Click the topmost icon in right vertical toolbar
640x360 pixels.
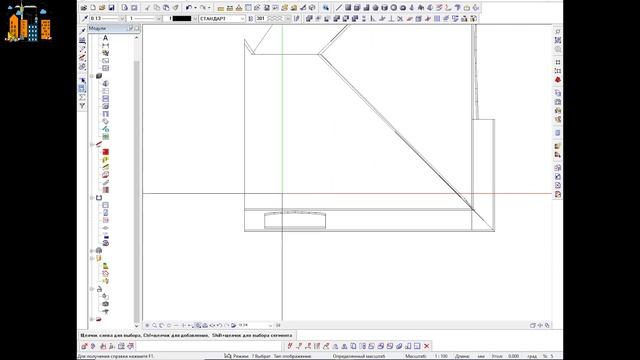pyautogui.click(x=558, y=31)
